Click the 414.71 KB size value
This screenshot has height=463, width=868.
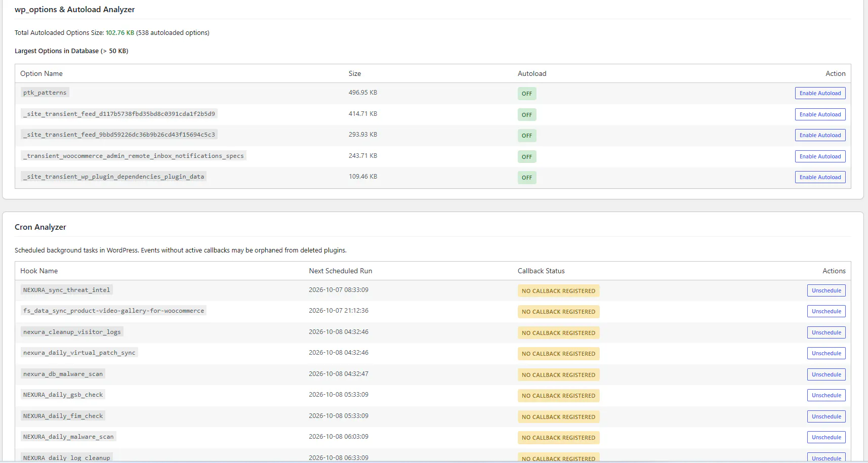(363, 114)
